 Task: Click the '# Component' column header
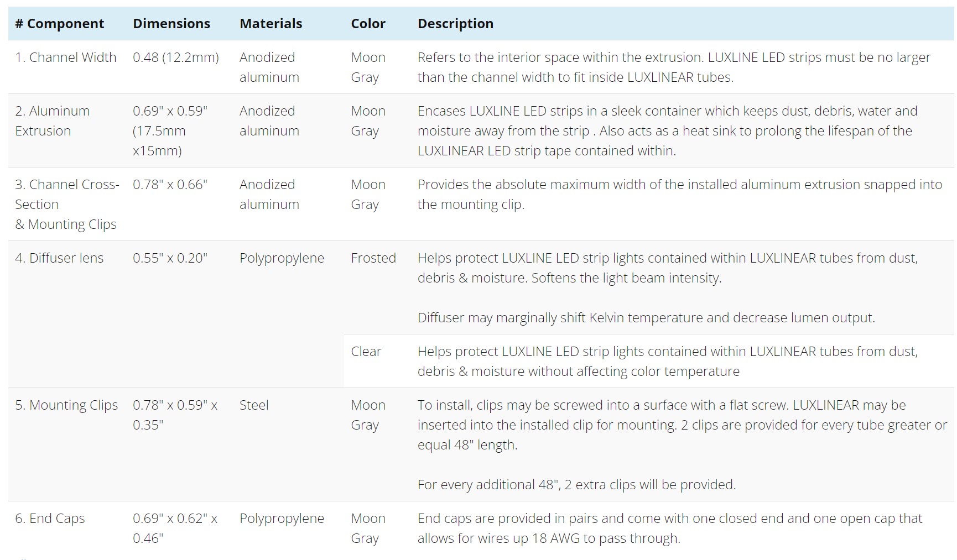pyautogui.click(x=59, y=24)
